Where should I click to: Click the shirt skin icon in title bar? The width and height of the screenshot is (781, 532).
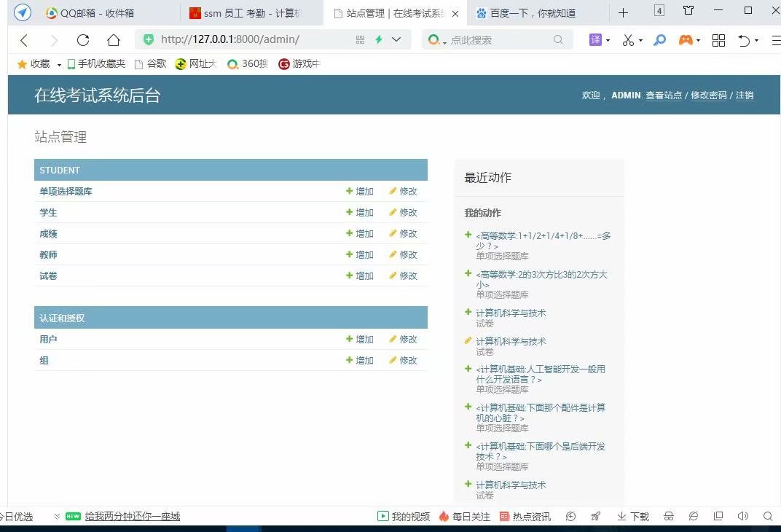pyautogui.click(x=688, y=10)
